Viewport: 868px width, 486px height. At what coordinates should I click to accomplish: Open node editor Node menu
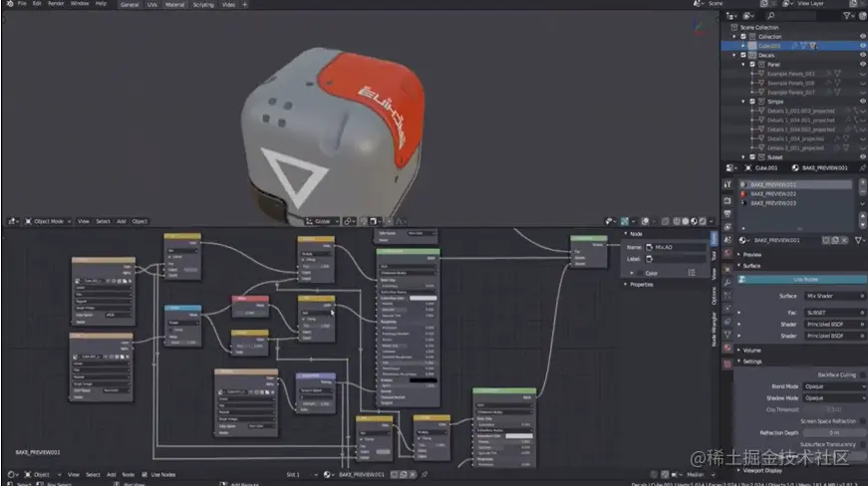click(x=128, y=474)
